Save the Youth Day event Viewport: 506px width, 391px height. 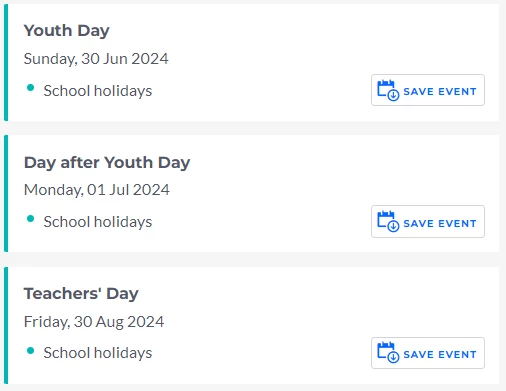(428, 90)
